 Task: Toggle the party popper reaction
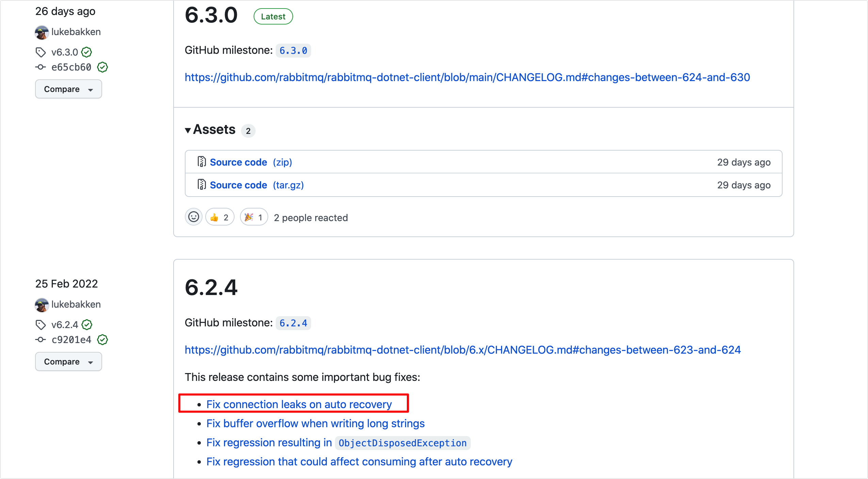[254, 217]
